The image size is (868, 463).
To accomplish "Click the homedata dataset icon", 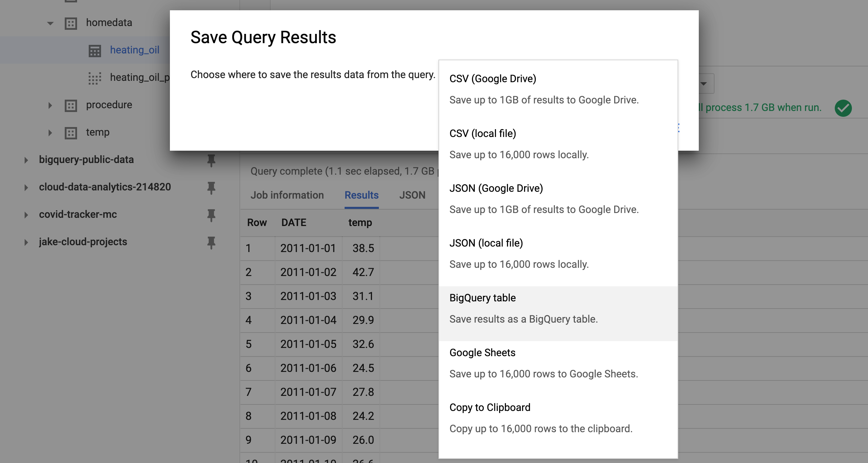I will point(71,23).
